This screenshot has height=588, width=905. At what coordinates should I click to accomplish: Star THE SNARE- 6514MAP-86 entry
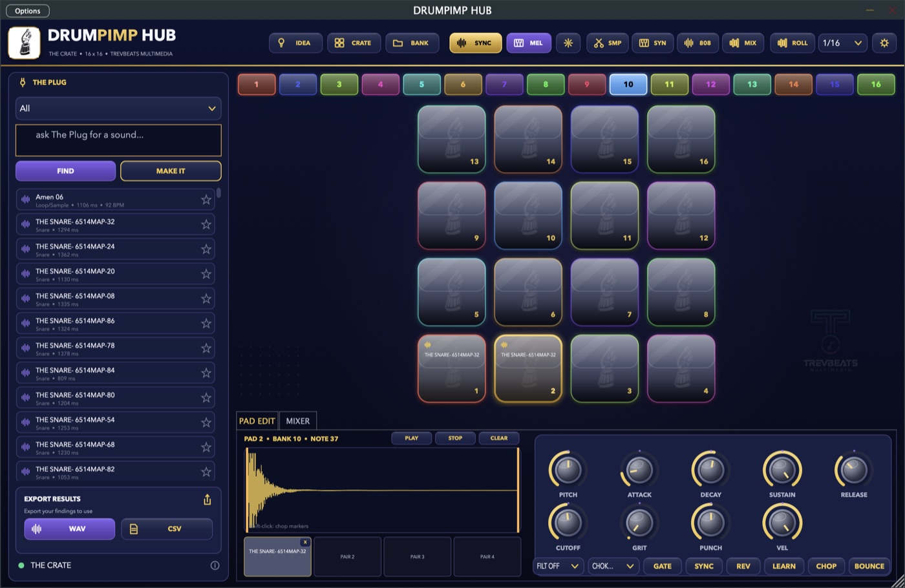[x=206, y=324]
